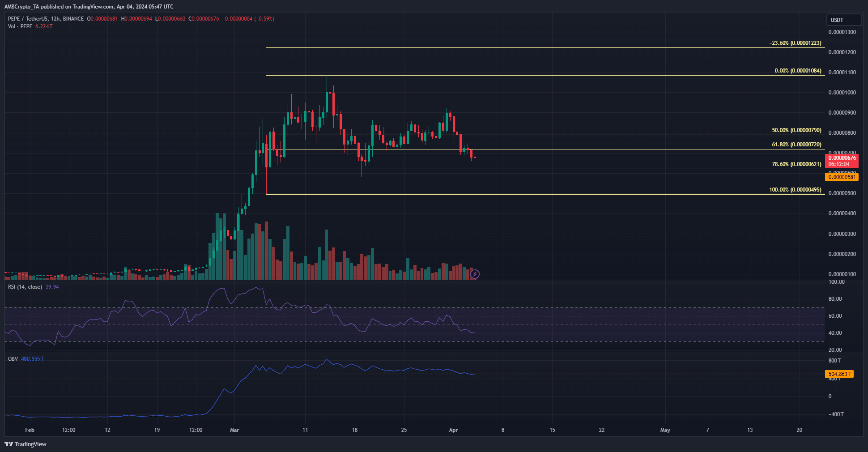The width and height of the screenshot is (868, 452).
Task: Select the Vol · PEPE indicator label
Action: click(x=20, y=26)
